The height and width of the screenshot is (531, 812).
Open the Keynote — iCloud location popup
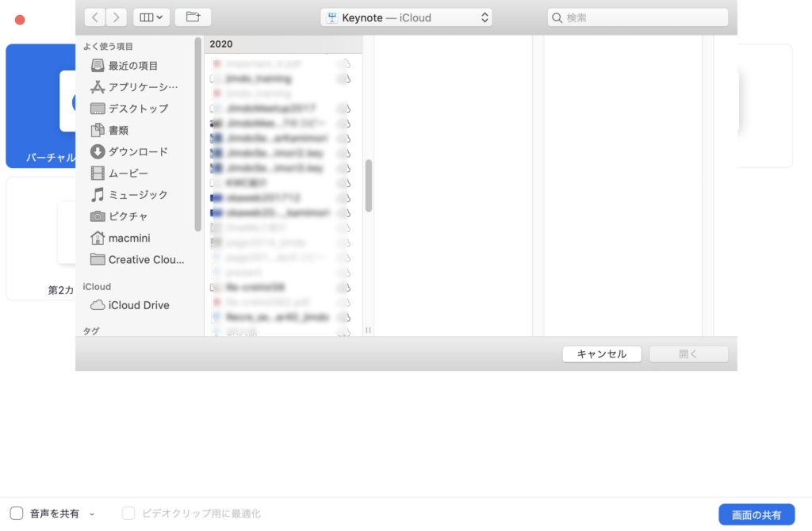point(406,17)
